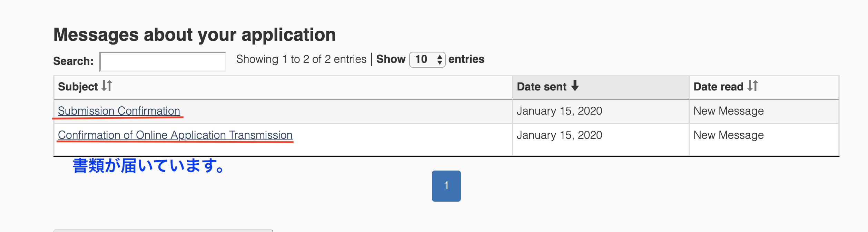The height and width of the screenshot is (232, 868).
Task: Open Confirmation of Online Application Transmission link
Action: click(175, 135)
